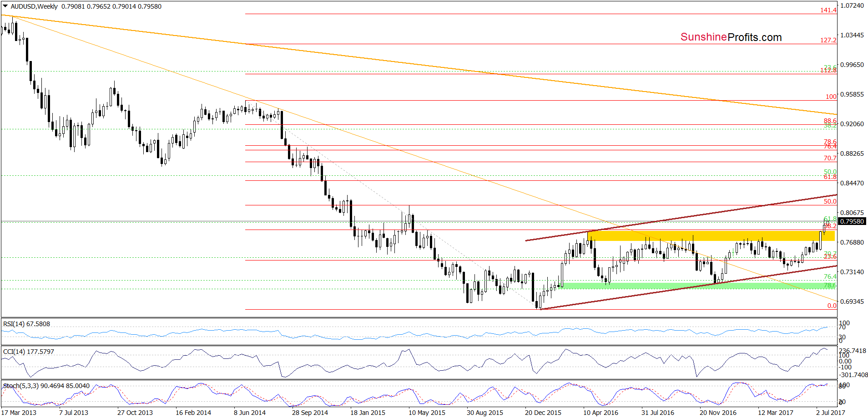Click the 127.2 Fibonacci level label

point(828,40)
